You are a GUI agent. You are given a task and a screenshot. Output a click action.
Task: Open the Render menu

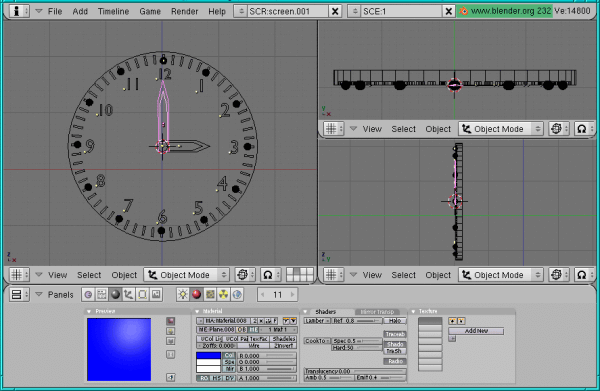coord(184,11)
